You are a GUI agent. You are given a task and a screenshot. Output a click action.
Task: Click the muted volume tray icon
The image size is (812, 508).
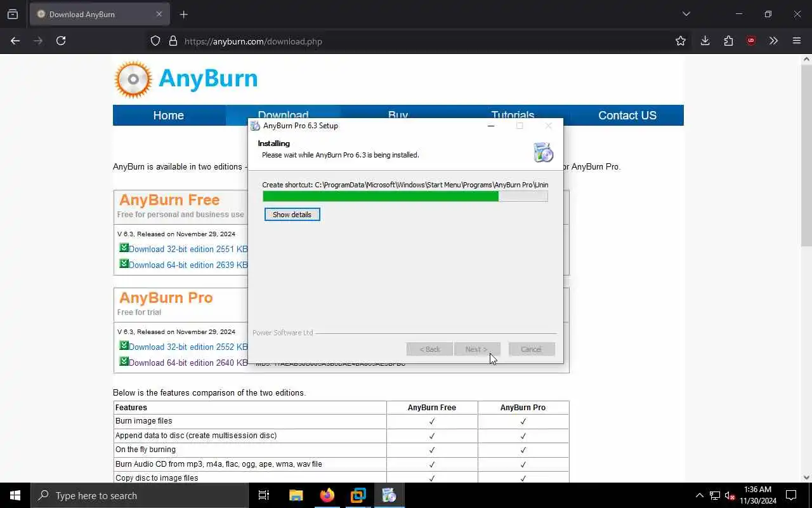pyautogui.click(x=730, y=495)
